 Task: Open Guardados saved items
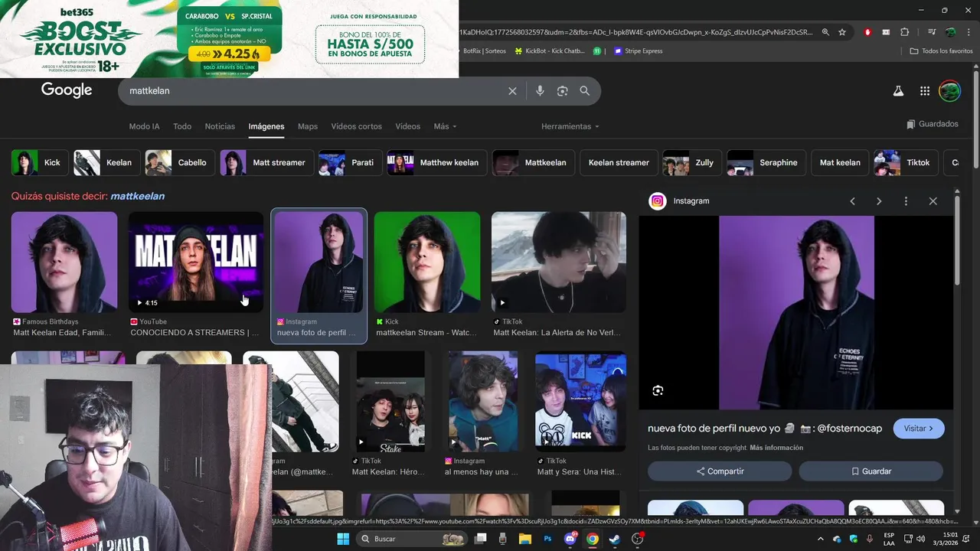(x=933, y=124)
